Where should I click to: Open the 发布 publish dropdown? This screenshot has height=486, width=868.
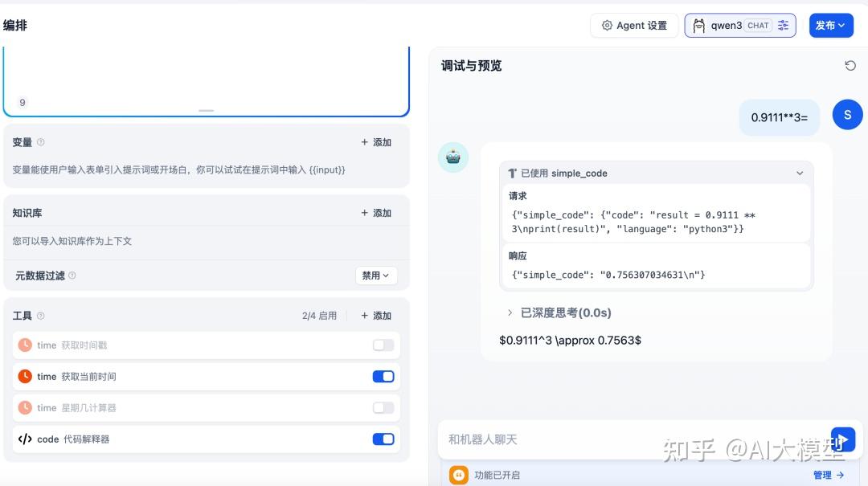pyautogui.click(x=830, y=25)
